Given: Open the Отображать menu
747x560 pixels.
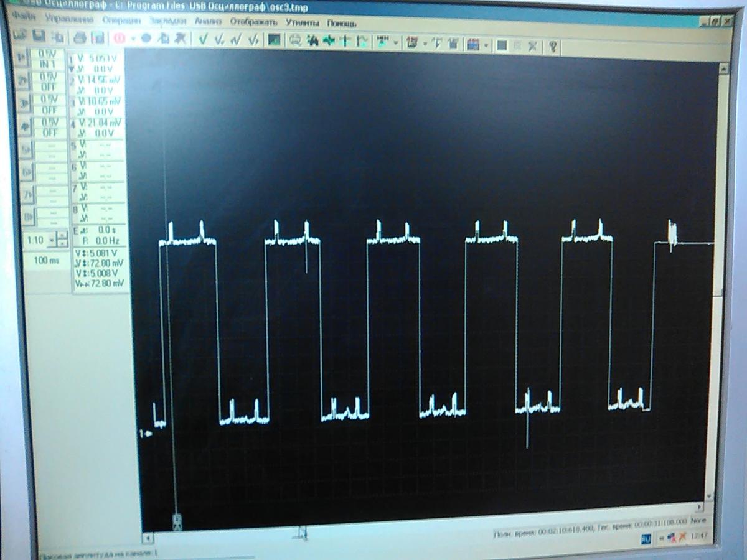Looking at the screenshot, I should tap(253, 22).
